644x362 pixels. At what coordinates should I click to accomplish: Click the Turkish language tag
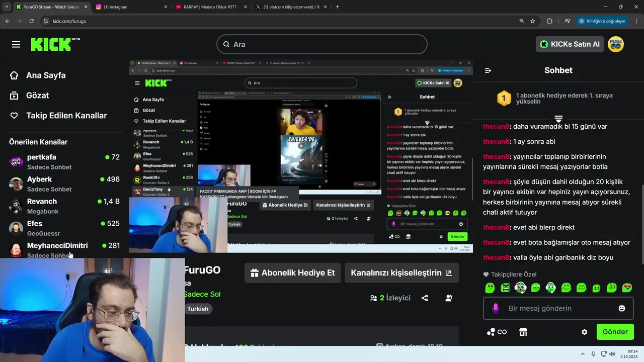point(198,309)
